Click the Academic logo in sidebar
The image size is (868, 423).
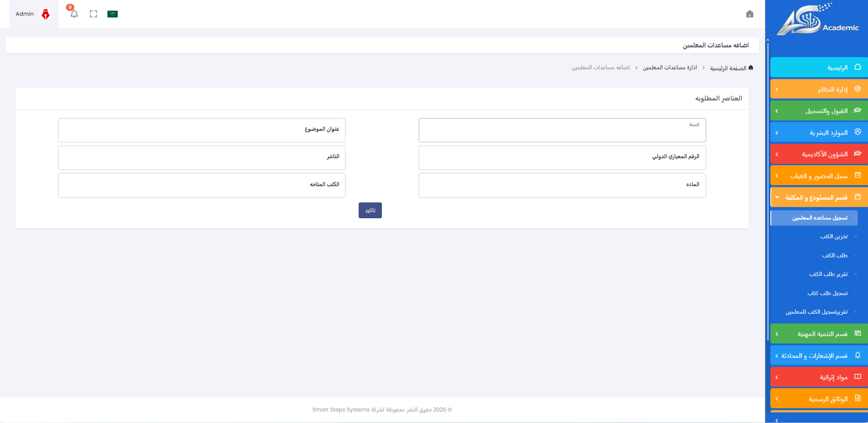pos(817,21)
